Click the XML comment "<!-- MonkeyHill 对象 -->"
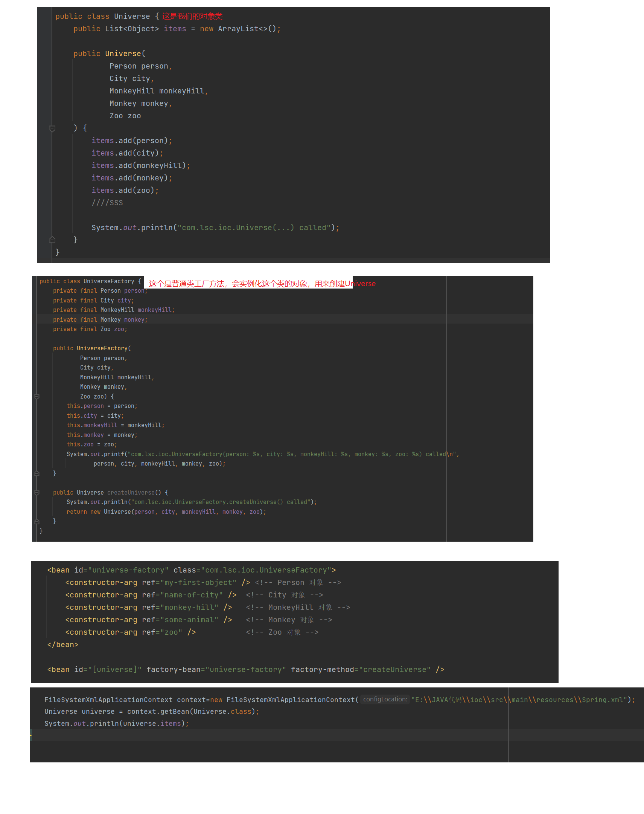 (298, 607)
